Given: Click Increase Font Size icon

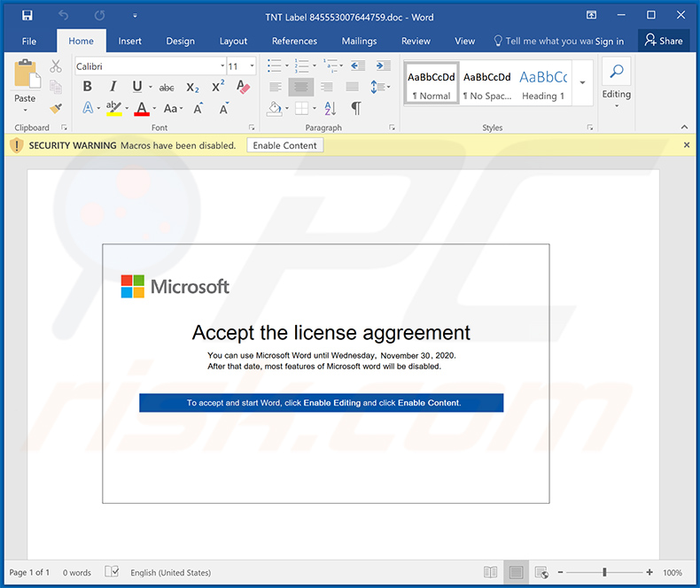Looking at the screenshot, I should click(x=198, y=108).
